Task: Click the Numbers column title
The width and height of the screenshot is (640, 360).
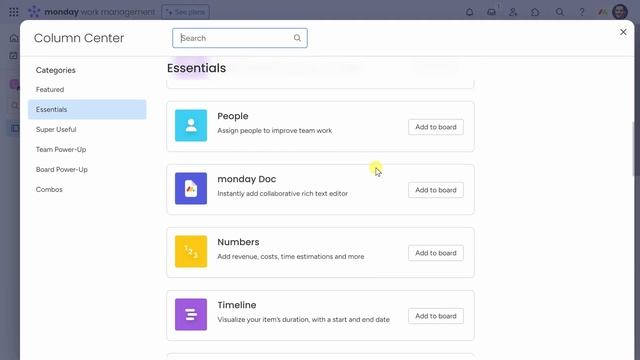Action: (x=238, y=242)
